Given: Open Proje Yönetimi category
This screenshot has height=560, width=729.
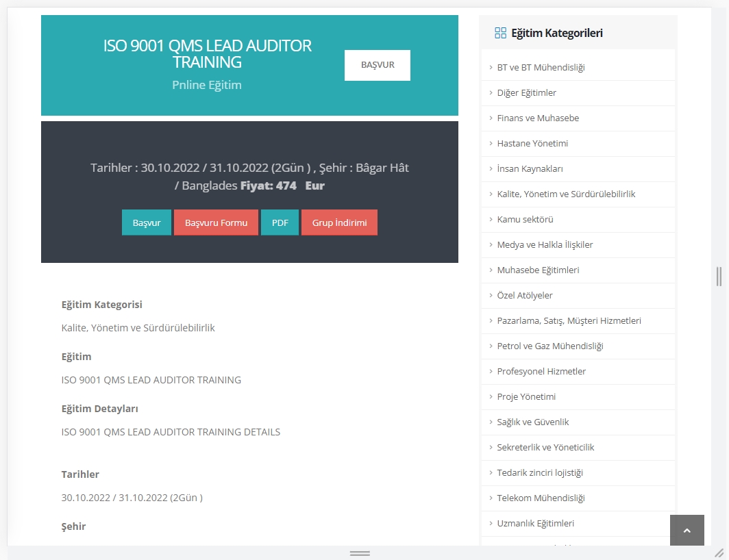Looking at the screenshot, I should [526, 397].
